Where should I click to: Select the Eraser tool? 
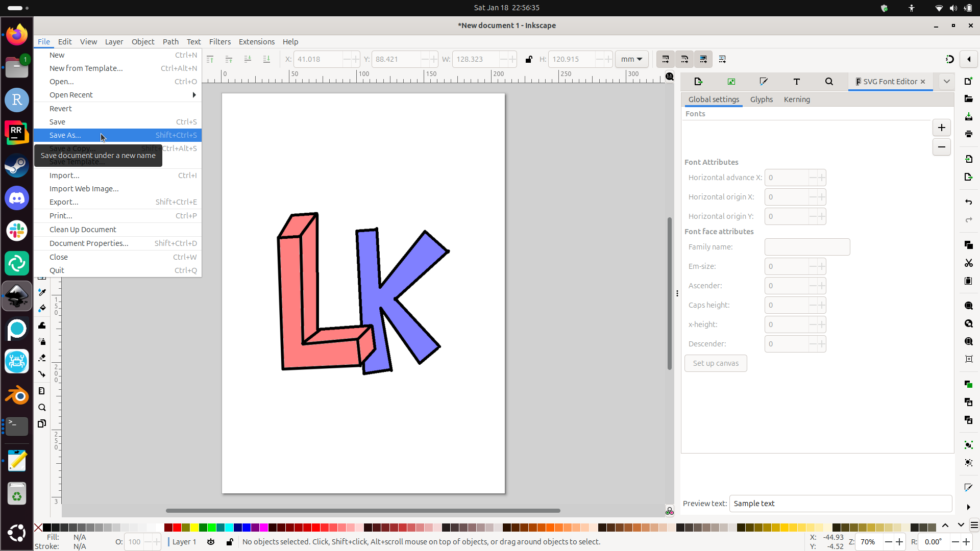pos(42,358)
